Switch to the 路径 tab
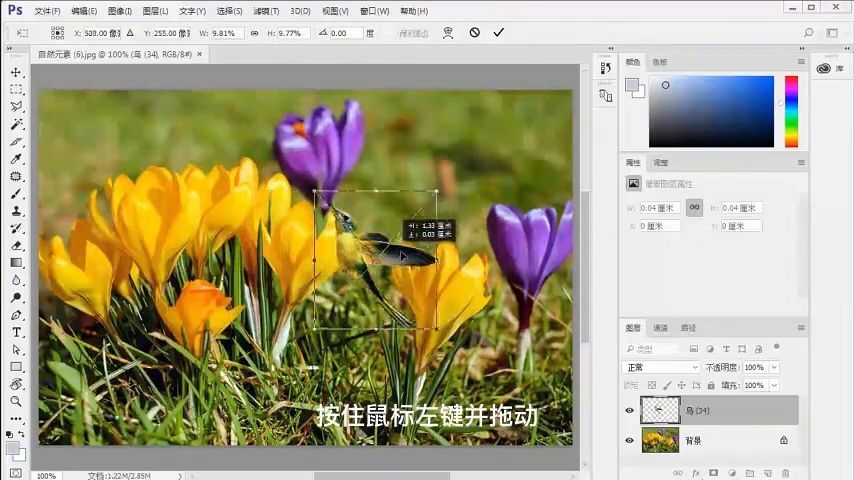The height and width of the screenshot is (480, 854). [688, 328]
